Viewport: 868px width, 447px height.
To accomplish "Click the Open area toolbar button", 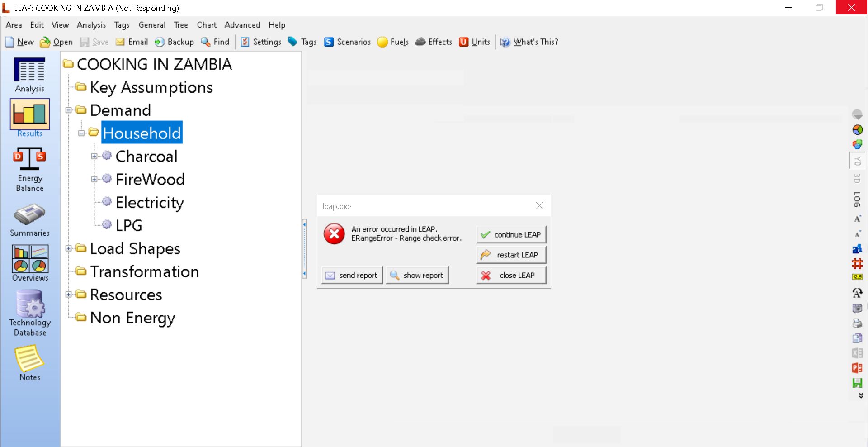I will [x=57, y=42].
